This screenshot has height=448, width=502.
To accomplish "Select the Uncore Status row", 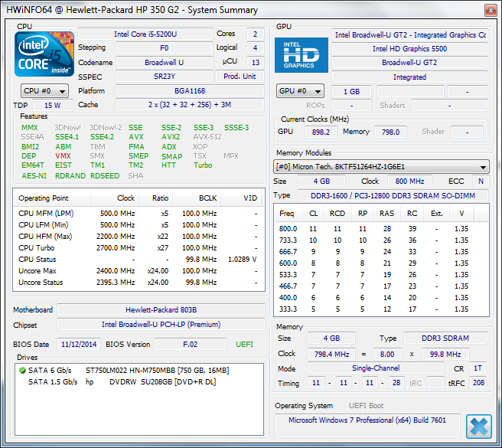I will click(x=139, y=283).
